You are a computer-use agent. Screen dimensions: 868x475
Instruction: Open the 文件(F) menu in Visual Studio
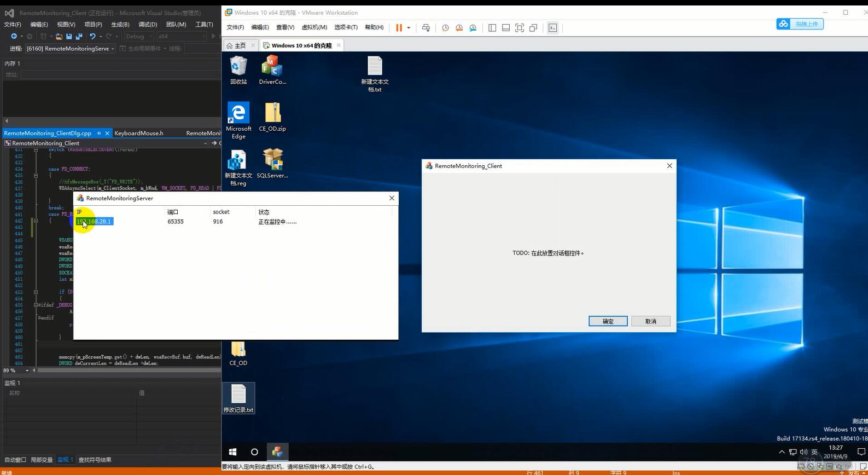pyautogui.click(x=13, y=24)
